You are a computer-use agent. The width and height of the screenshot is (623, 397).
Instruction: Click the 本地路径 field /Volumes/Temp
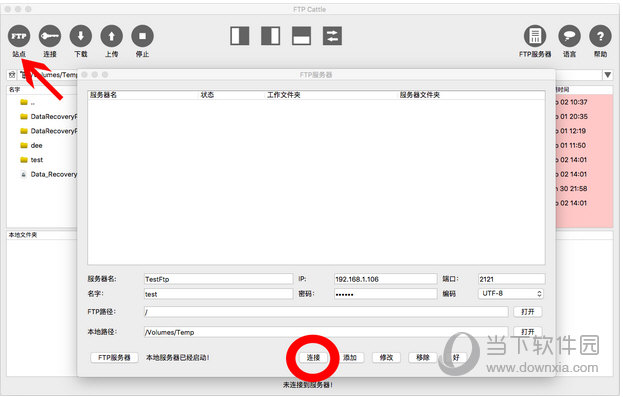coord(326,332)
